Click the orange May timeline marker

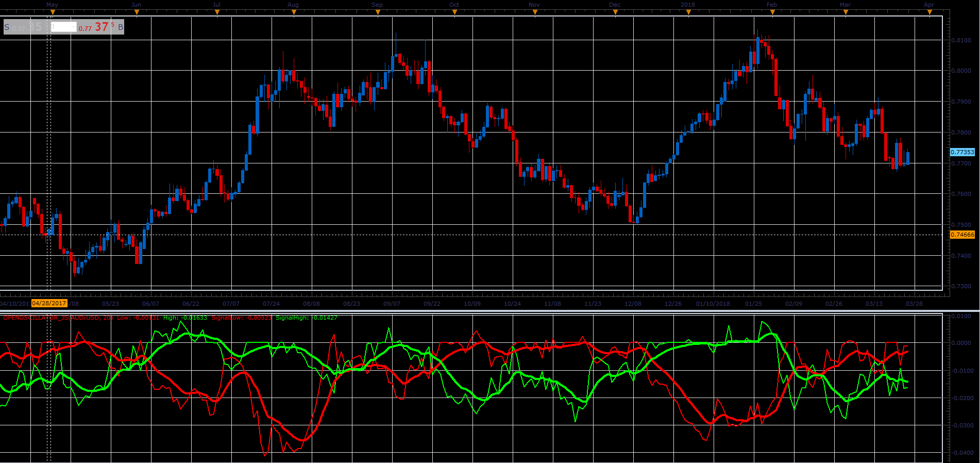click(x=53, y=12)
